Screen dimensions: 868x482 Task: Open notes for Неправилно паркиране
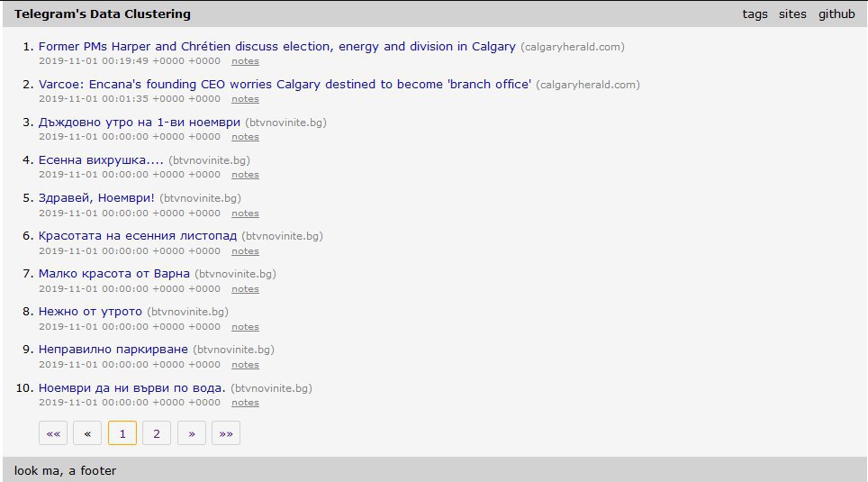coord(245,365)
